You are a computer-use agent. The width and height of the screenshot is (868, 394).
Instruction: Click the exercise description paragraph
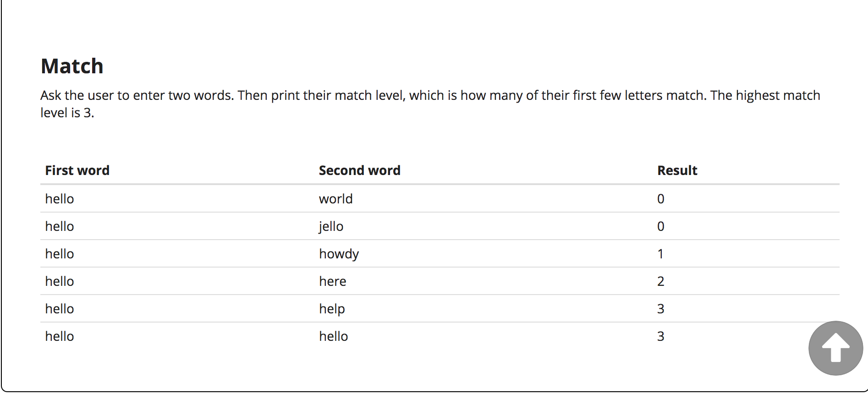click(430, 104)
